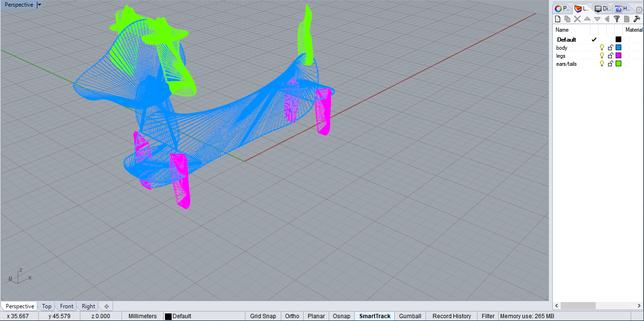The image size is (644, 321).
Task: Switch to the Front viewport tab
Action: pyautogui.click(x=67, y=306)
